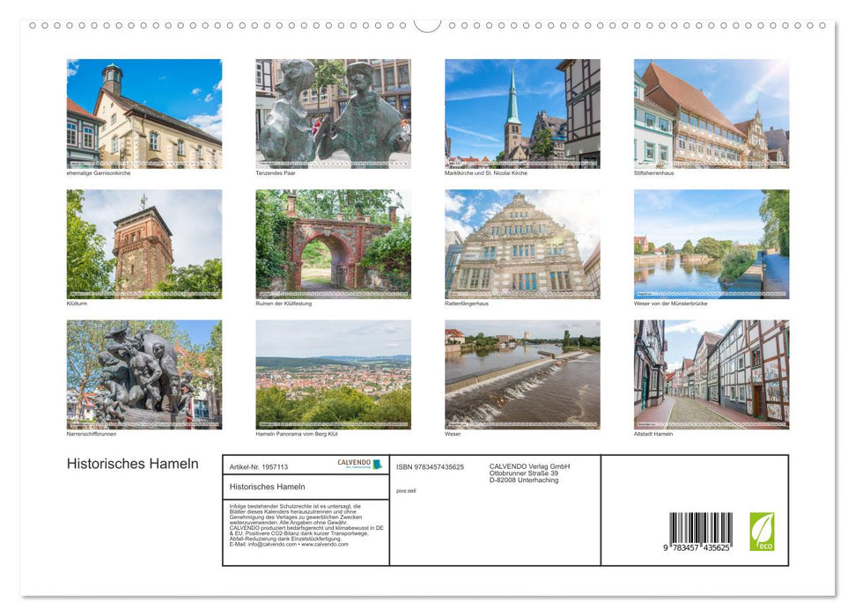This screenshot has width=855, height=616.
Task: Select the Historisches Hameln title
Action: [130, 464]
